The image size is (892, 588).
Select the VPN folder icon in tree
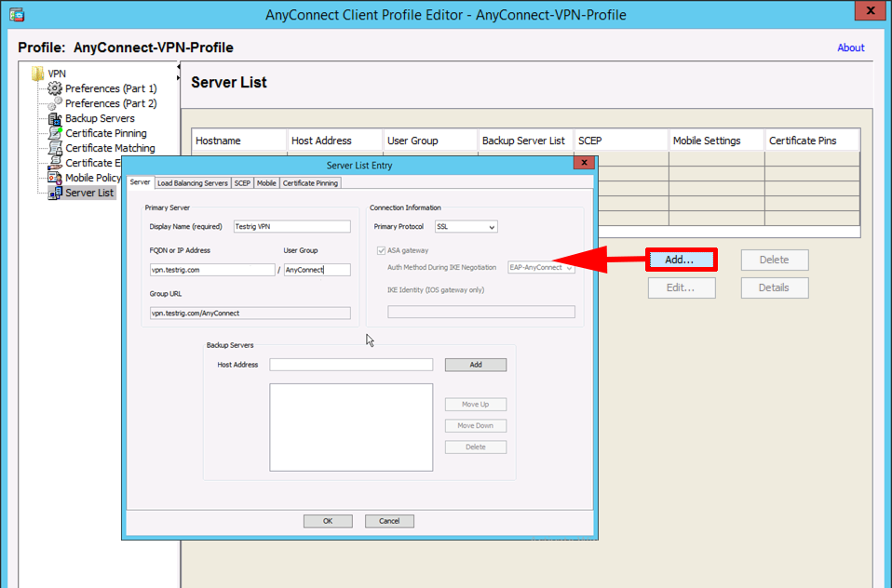[38, 73]
